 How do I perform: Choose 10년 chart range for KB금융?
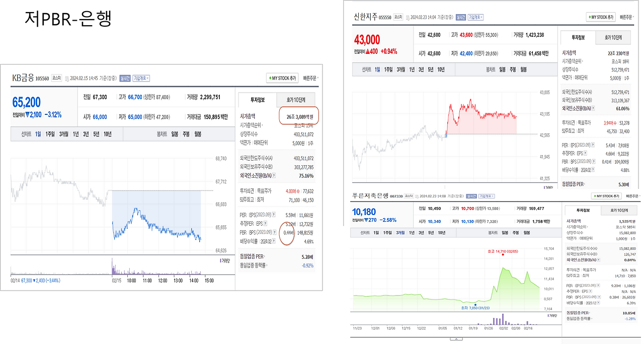click(108, 134)
